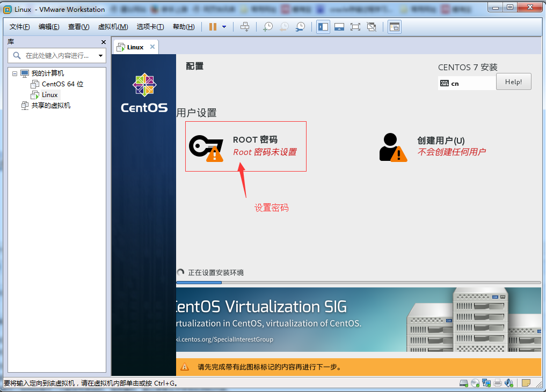This screenshot has height=392, width=546.
Task: Open the library search dropdown arrow
Action: 100,56
